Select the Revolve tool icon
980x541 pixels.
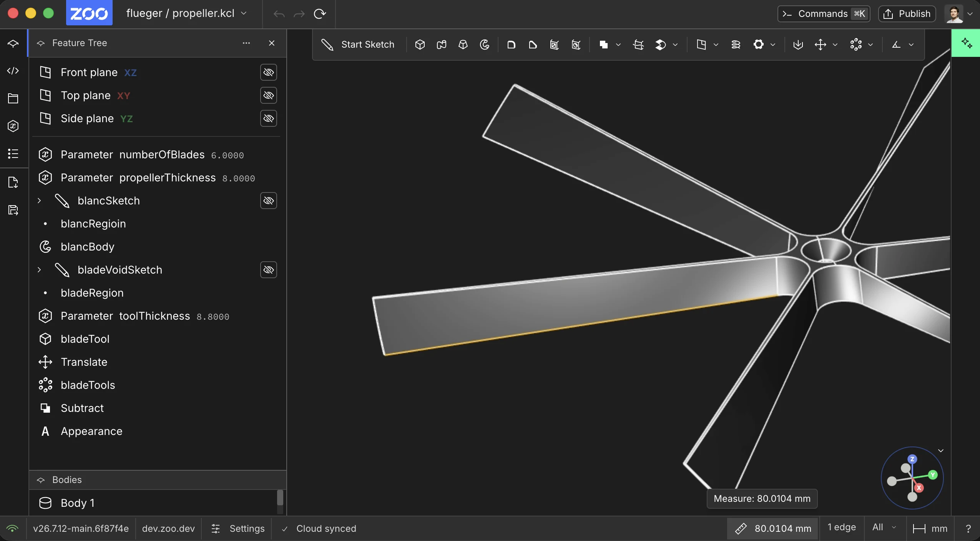pos(485,45)
